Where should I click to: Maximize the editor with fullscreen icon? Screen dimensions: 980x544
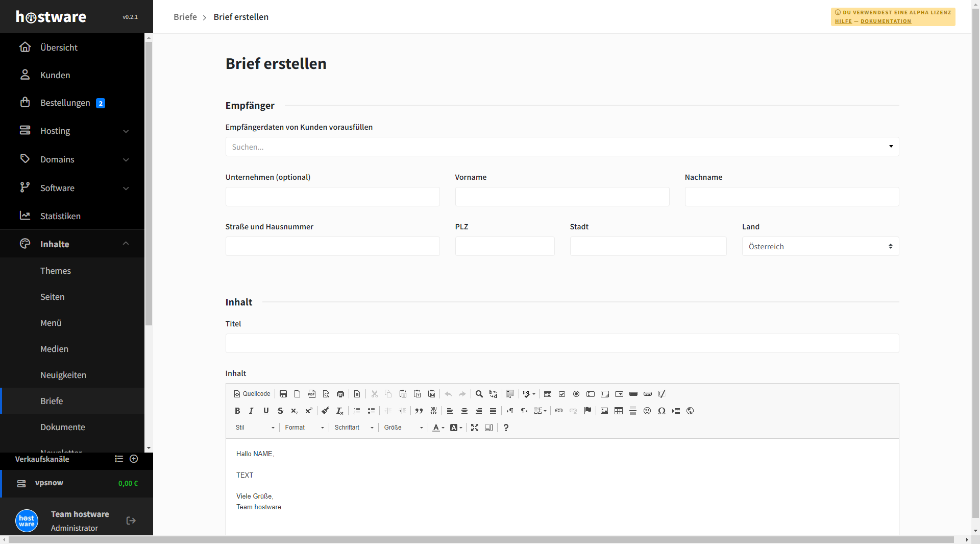[x=475, y=428]
